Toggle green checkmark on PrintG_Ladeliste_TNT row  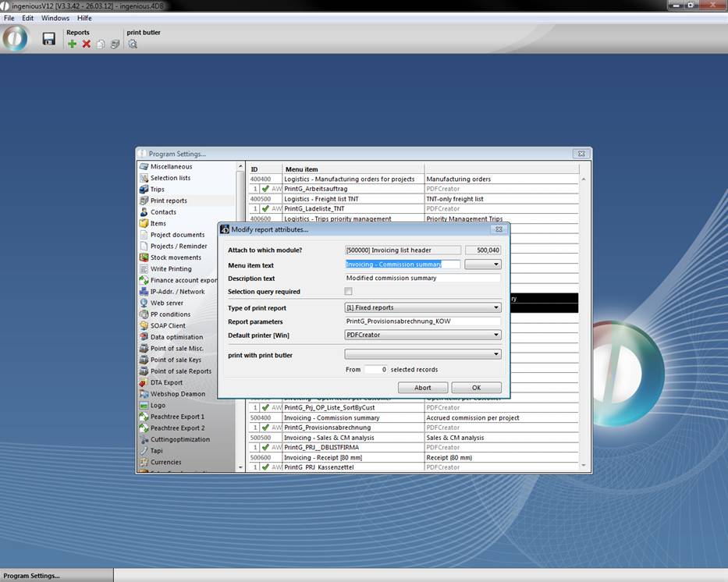(265, 209)
